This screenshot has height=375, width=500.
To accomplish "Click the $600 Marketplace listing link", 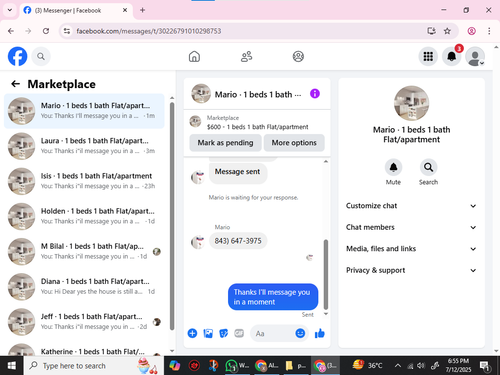I will click(x=257, y=127).
